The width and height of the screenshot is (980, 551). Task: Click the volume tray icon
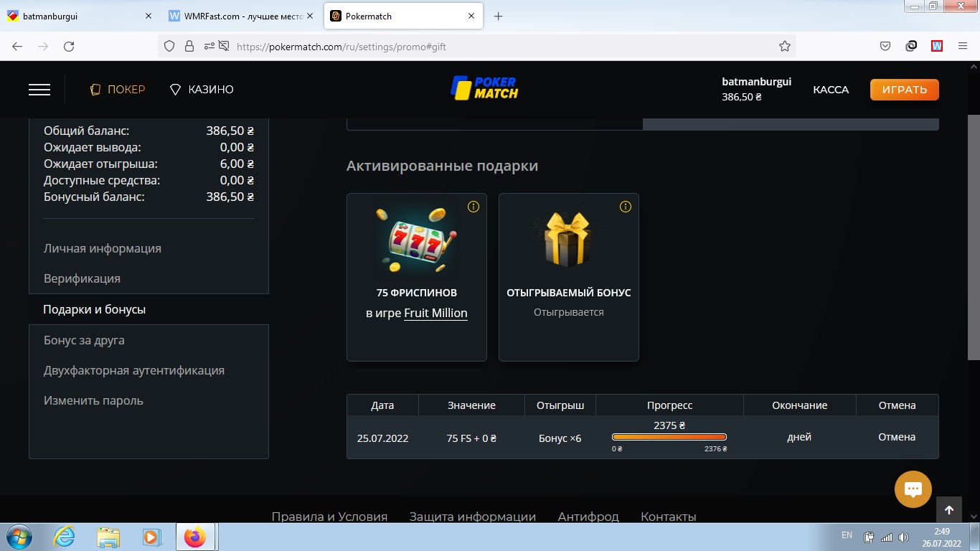tap(903, 537)
